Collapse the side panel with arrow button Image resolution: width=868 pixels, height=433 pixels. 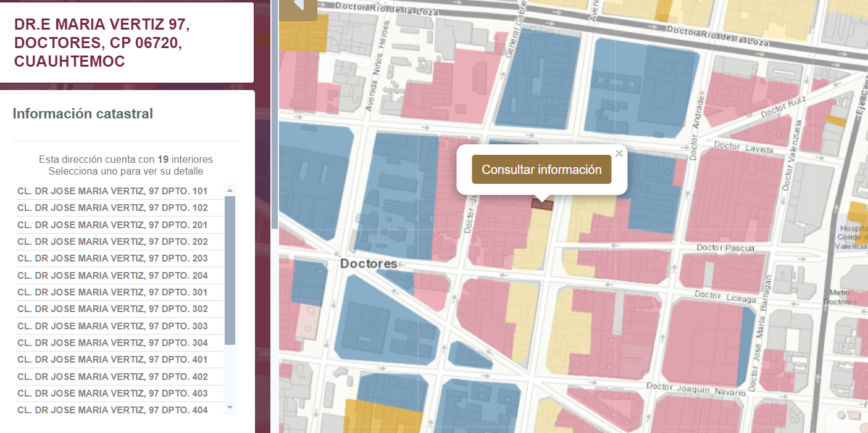coord(298,7)
